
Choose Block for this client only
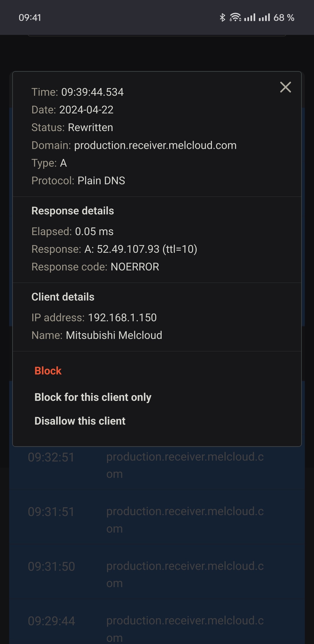[x=93, y=397]
